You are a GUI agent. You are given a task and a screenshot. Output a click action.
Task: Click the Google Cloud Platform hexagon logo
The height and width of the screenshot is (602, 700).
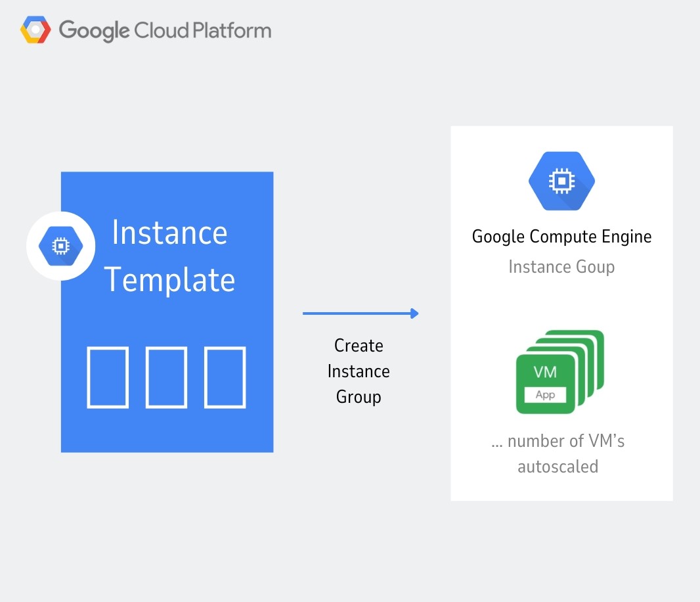point(34,29)
